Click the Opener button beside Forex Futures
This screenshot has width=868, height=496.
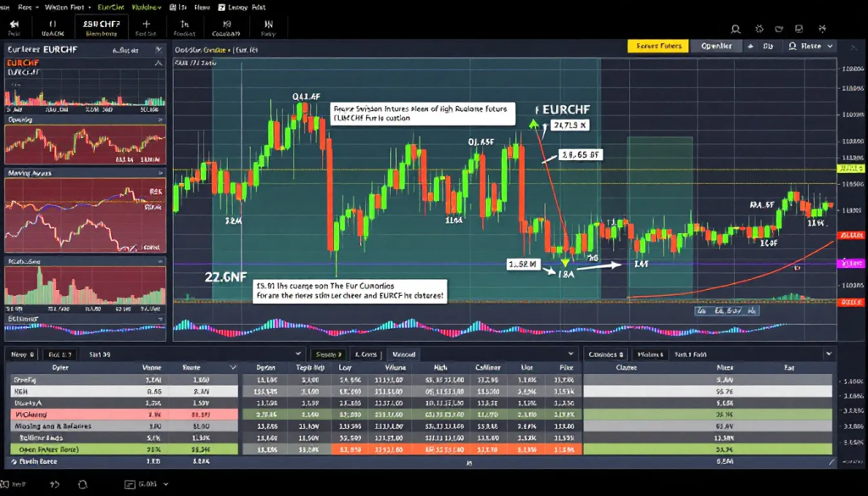click(716, 47)
